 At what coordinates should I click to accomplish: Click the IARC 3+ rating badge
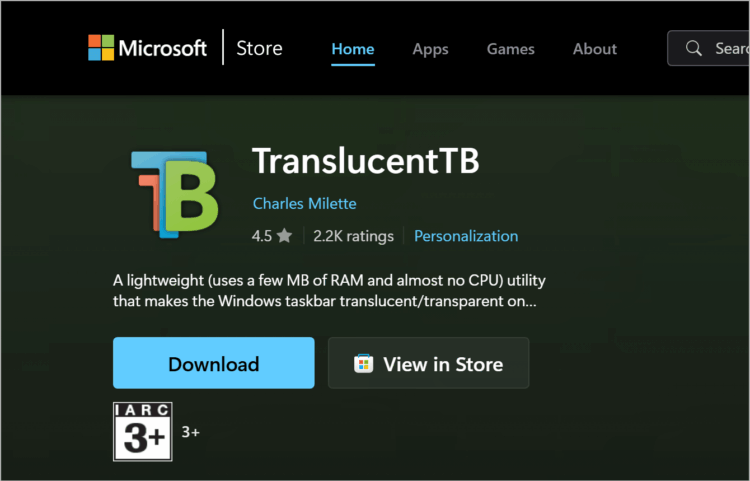coord(143,432)
